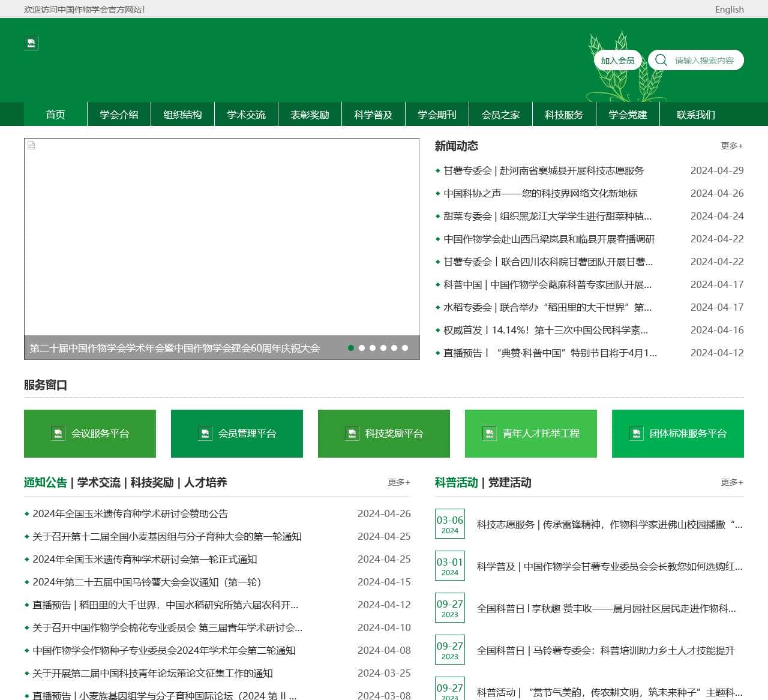The width and height of the screenshot is (768, 700).
Task: Open activity 科学普及 | 中国作物学会甘薯专业委员会
Action: click(610, 566)
